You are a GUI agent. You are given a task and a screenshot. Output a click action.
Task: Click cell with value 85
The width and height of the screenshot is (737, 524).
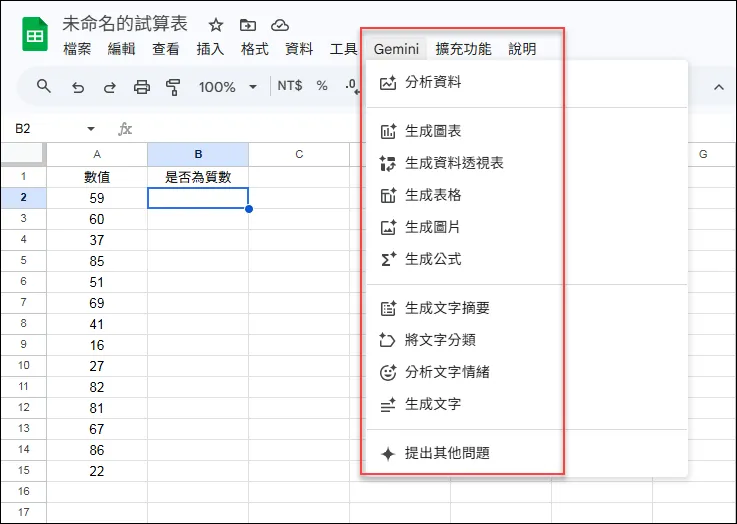97,261
